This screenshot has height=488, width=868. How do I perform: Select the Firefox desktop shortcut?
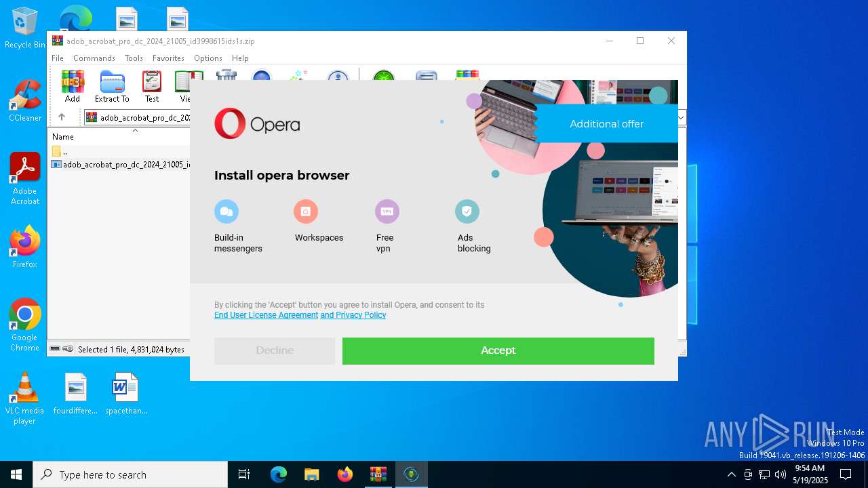25,247
